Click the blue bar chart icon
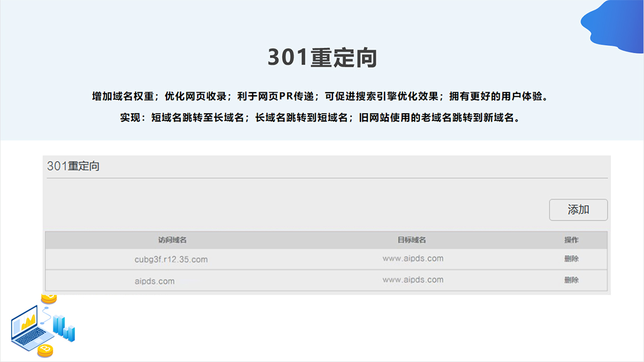The image size is (644, 362). (x=64, y=328)
